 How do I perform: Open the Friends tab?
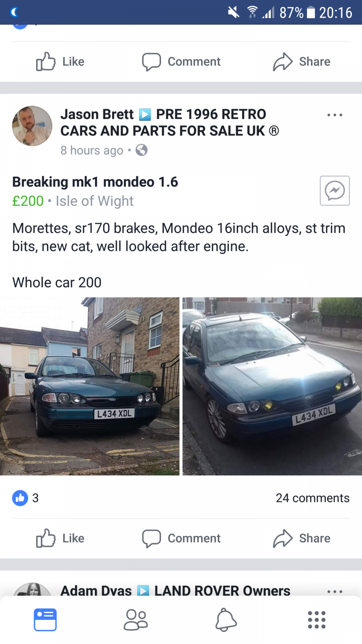(136, 620)
